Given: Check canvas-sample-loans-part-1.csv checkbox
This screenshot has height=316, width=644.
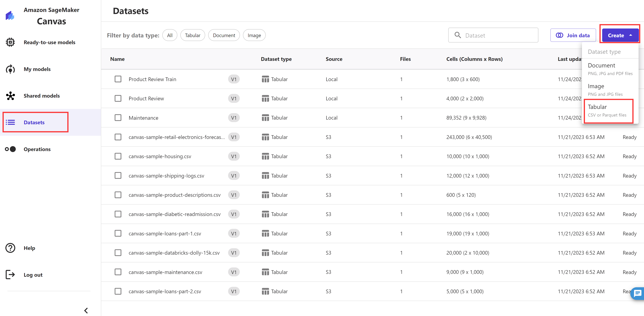Looking at the screenshot, I should (x=118, y=234).
